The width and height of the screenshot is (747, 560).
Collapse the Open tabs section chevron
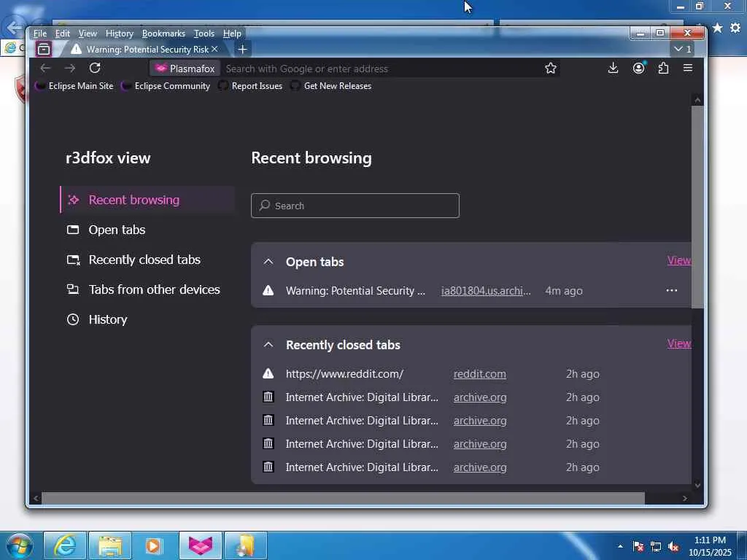268,262
